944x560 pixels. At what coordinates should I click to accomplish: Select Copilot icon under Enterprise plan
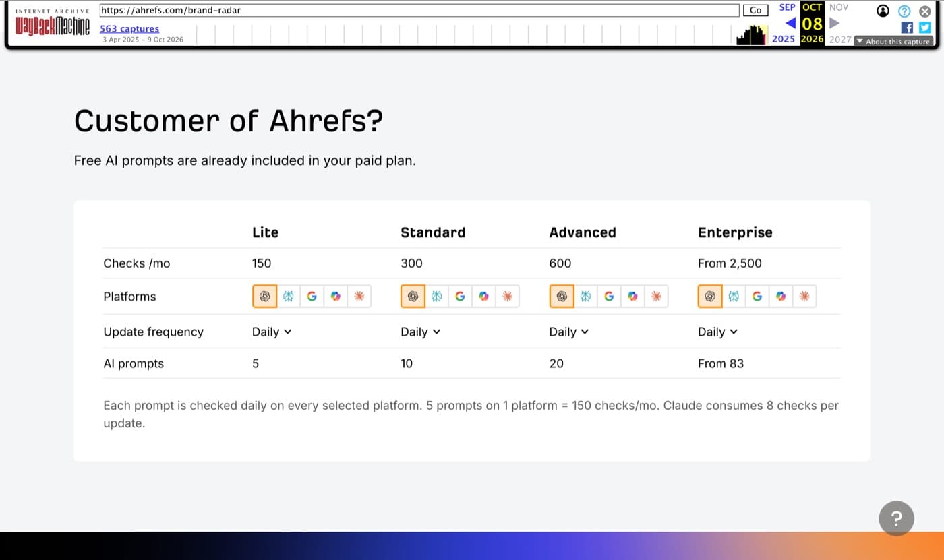pos(780,296)
